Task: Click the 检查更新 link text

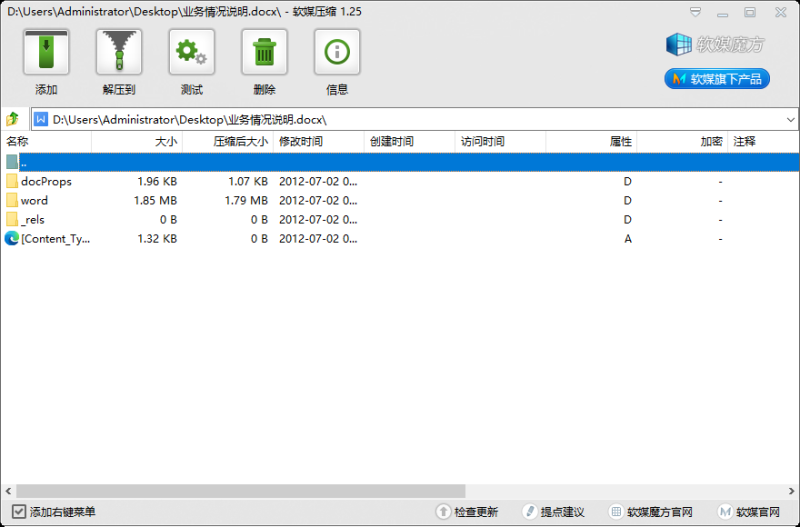Action: 476,512
